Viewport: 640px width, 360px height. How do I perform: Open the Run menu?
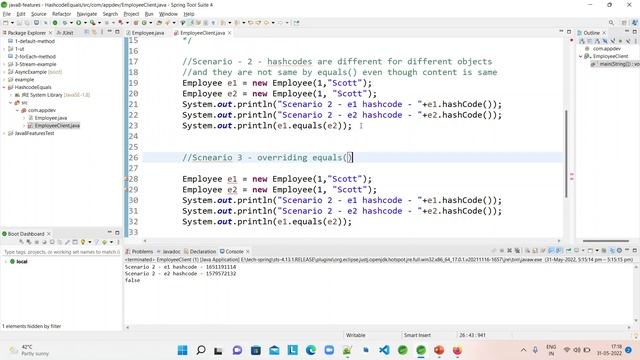pyautogui.click(x=149, y=14)
